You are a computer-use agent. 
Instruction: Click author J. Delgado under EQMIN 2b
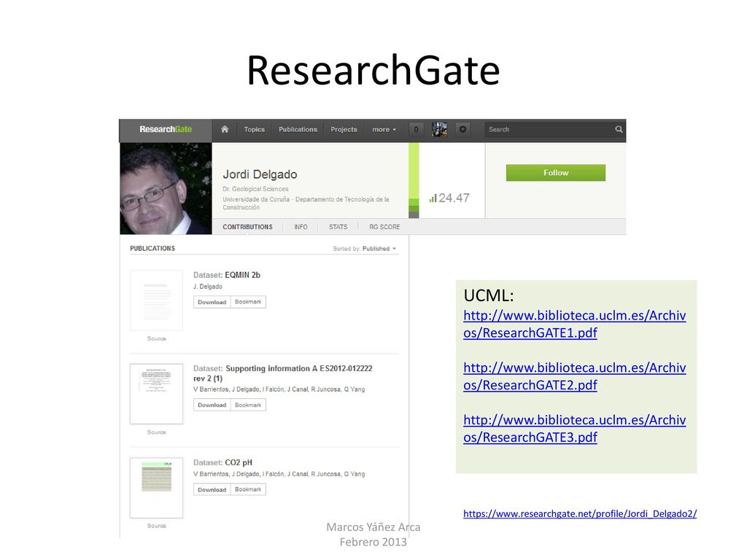coord(207,287)
